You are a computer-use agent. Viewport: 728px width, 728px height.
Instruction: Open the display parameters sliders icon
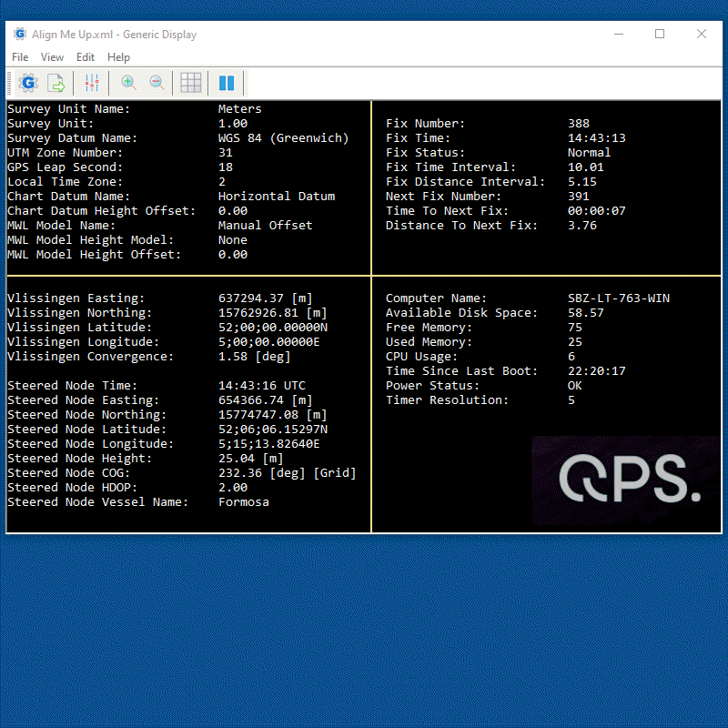pyautogui.click(x=91, y=82)
